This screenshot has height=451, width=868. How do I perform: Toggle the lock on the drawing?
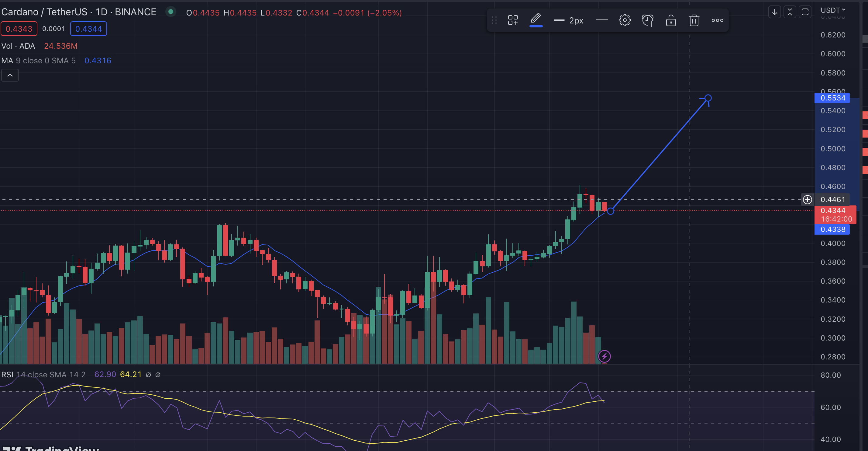tap(671, 20)
